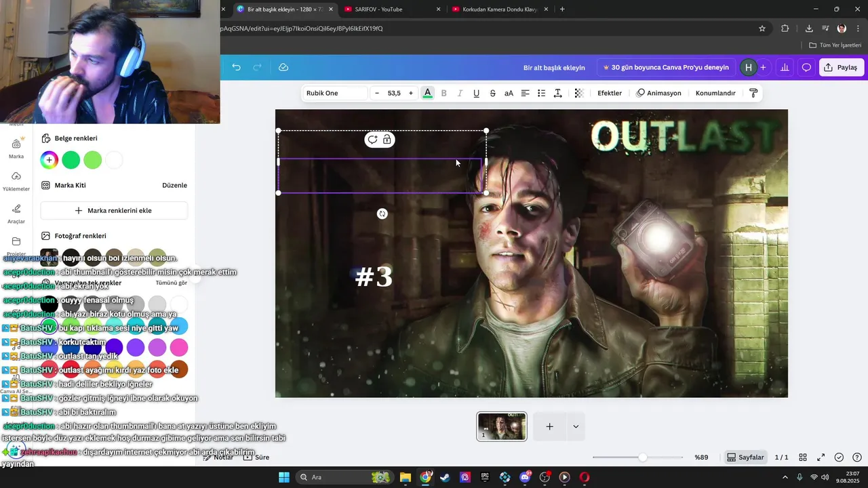The image size is (868, 488).
Task: Edit the 53,5 font size field
Action: [394, 93]
